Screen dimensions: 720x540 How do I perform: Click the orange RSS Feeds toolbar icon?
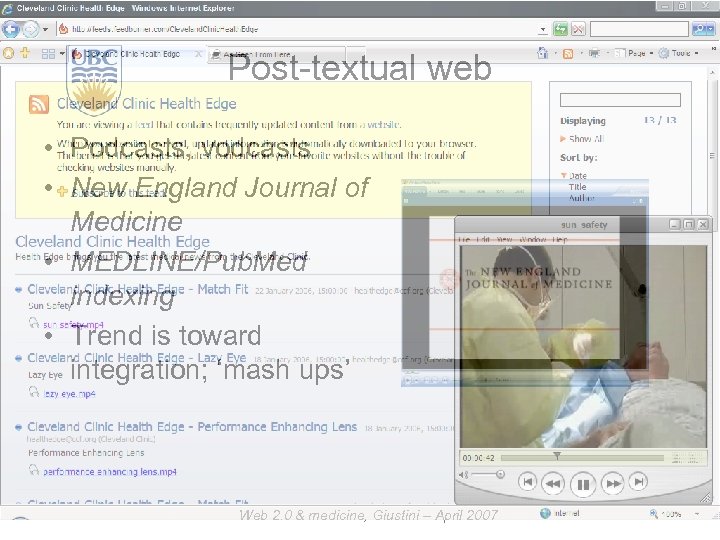tap(568, 54)
